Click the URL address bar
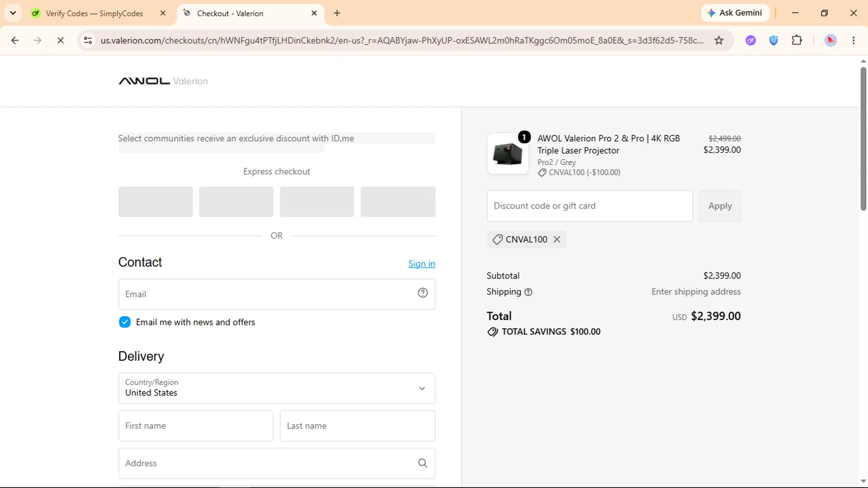Viewport: 868px width, 488px height. pyautogui.click(x=402, y=41)
